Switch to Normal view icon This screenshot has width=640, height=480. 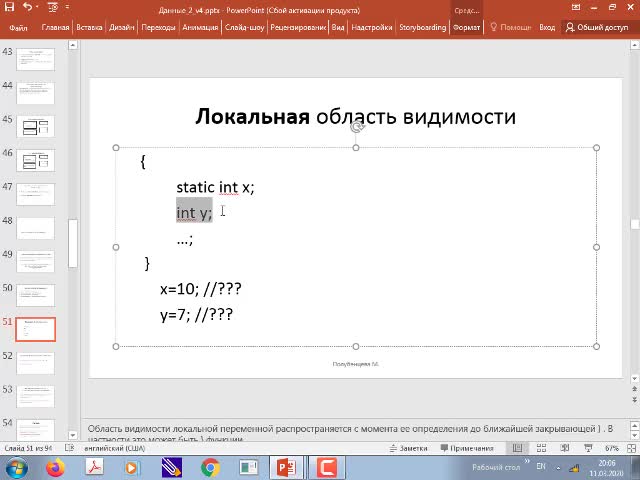[517, 448]
